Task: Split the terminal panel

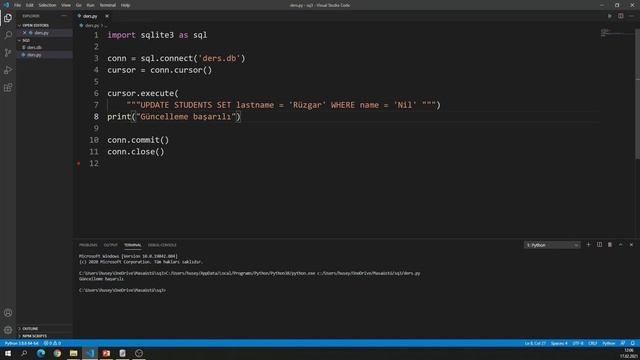Action: 599,244
